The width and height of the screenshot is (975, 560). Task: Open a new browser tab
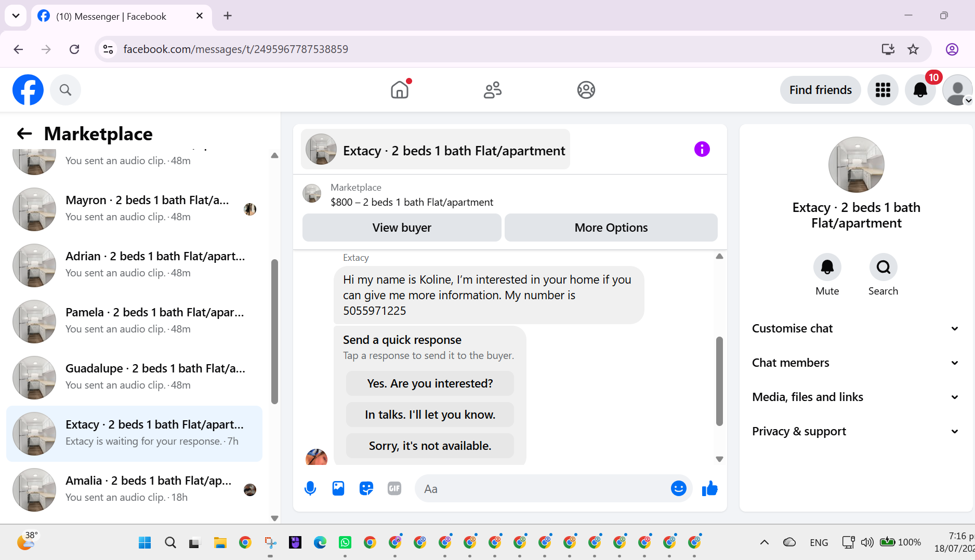pos(228,16)
